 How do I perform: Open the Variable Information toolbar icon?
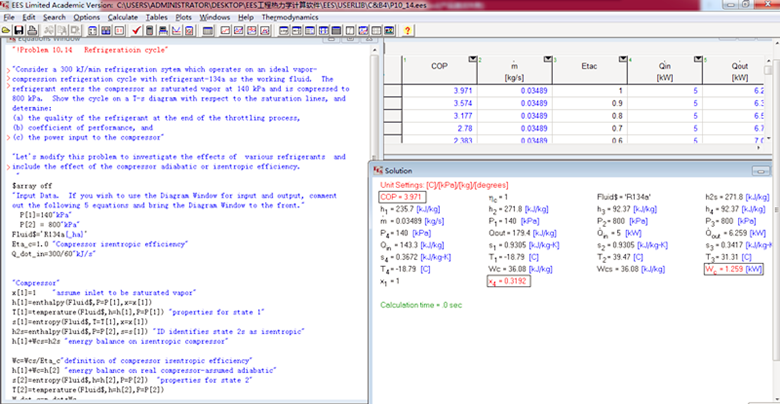coord(92,30)
